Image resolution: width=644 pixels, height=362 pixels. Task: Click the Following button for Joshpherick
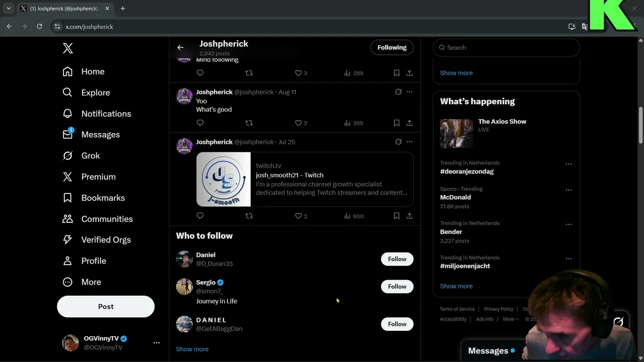[x=392, y=47]
